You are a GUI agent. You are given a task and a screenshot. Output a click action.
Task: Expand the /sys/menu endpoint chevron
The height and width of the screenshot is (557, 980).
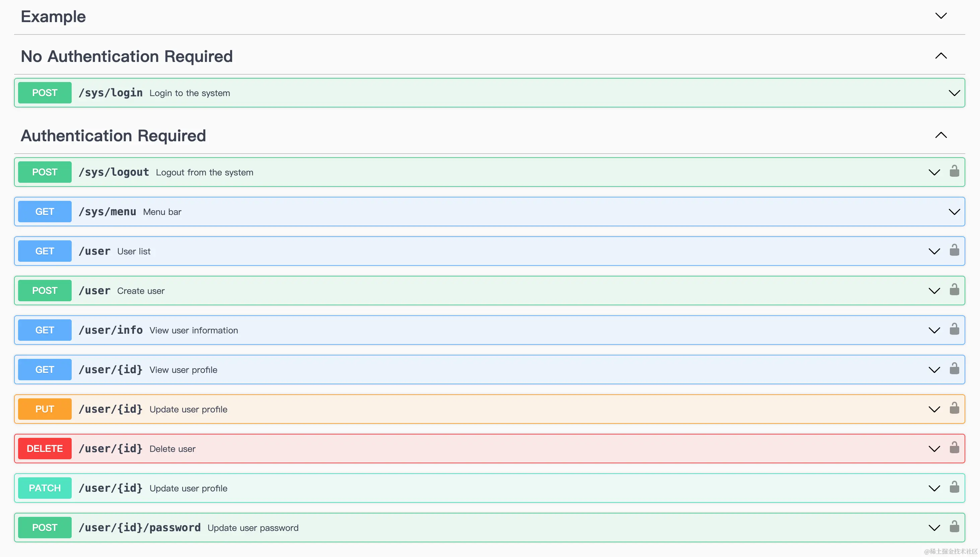point(954,212)
